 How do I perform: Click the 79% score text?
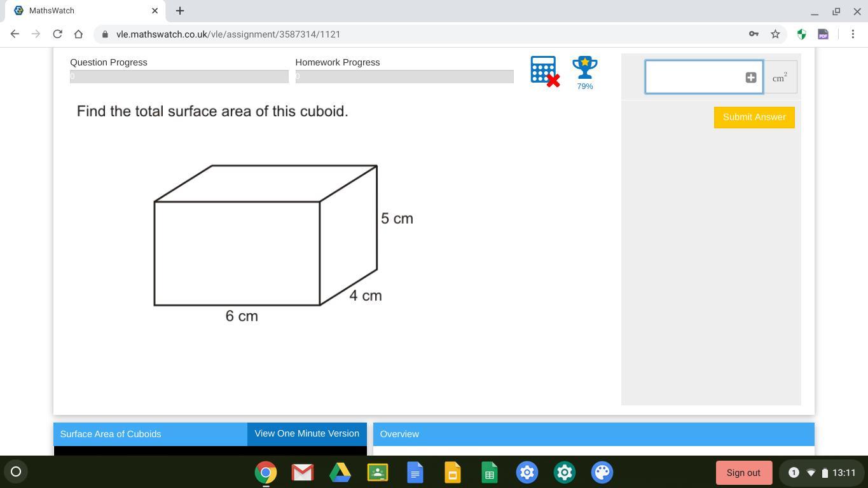pos(585,86)
